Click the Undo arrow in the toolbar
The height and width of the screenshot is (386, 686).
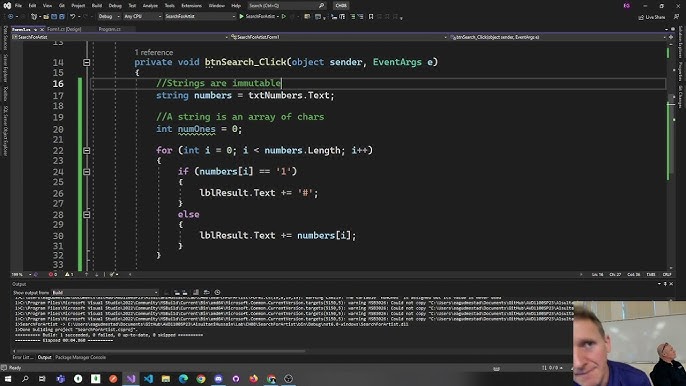coord(73,17)
